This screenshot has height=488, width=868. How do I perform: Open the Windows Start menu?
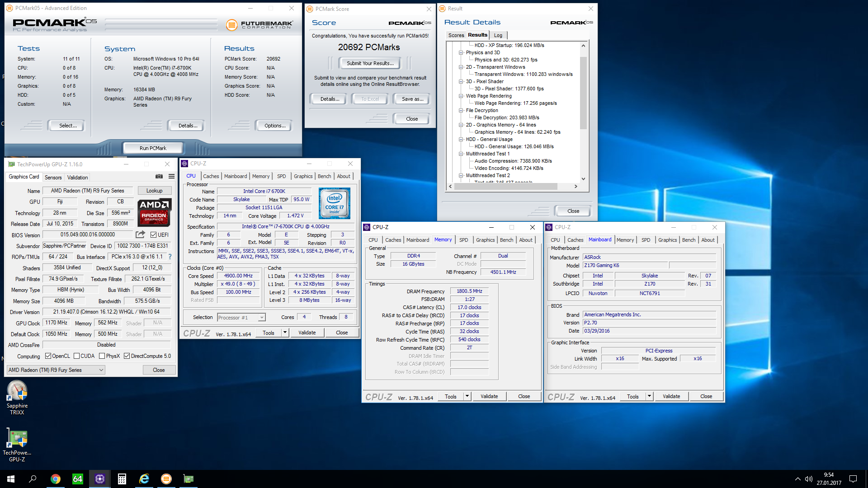coord(11,479)
